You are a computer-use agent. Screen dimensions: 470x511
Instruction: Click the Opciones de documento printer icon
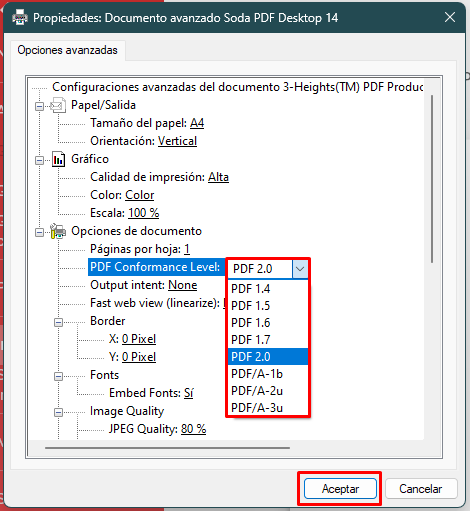[58, 231]
